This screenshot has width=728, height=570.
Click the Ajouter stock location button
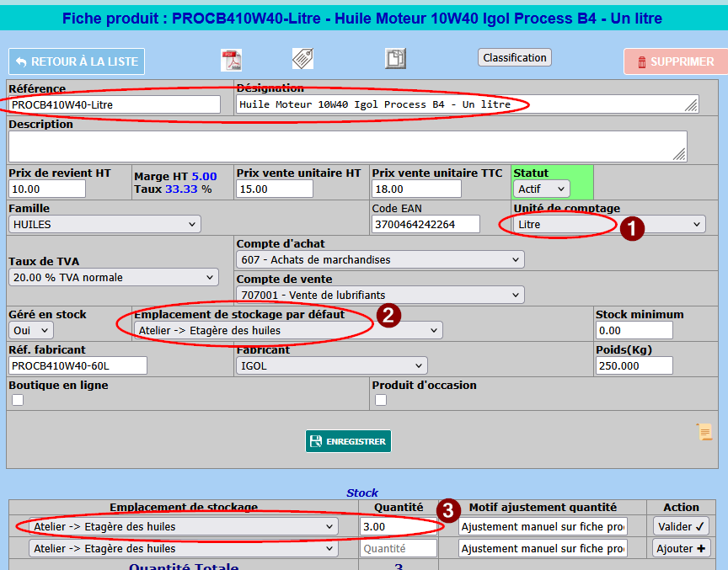pos(681,549)
